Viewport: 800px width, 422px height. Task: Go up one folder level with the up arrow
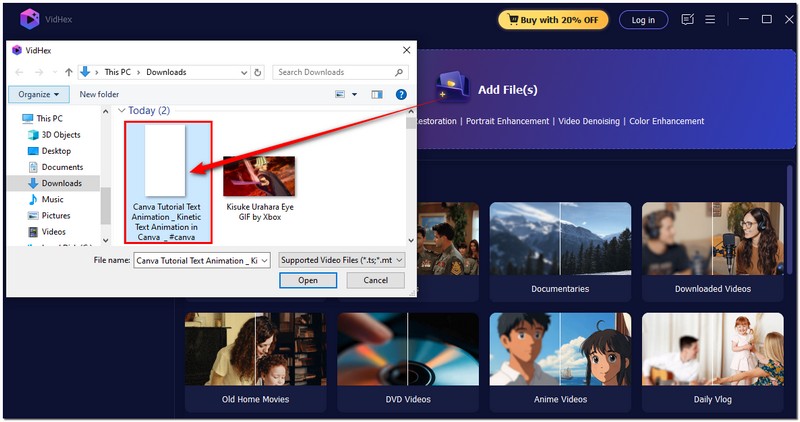(69, 72)
